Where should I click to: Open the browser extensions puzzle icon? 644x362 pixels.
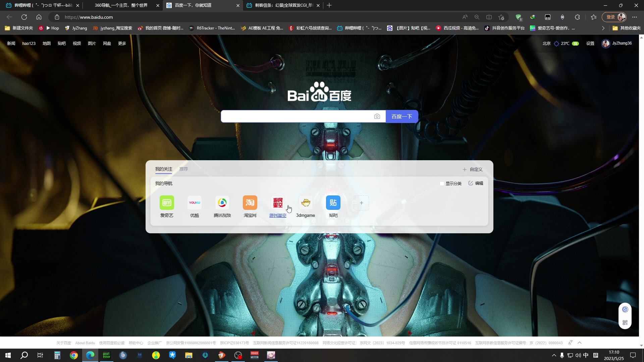tap(577, 17)
